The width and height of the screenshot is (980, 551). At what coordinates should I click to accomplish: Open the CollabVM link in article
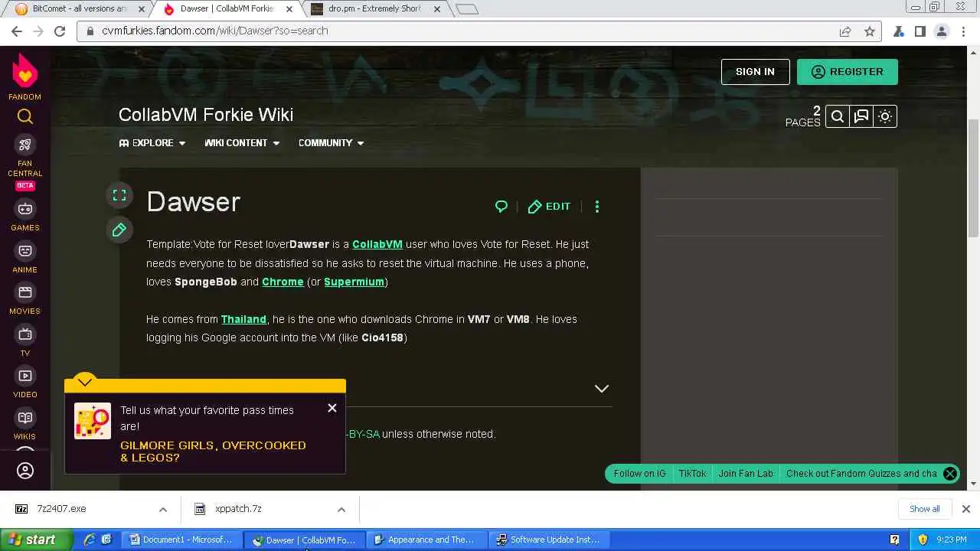tap(377, 244)
